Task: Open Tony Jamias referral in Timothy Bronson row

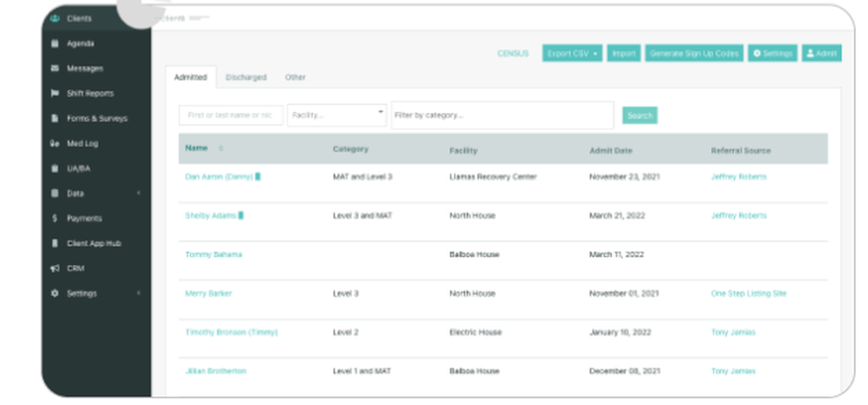Action: point(733,332)
